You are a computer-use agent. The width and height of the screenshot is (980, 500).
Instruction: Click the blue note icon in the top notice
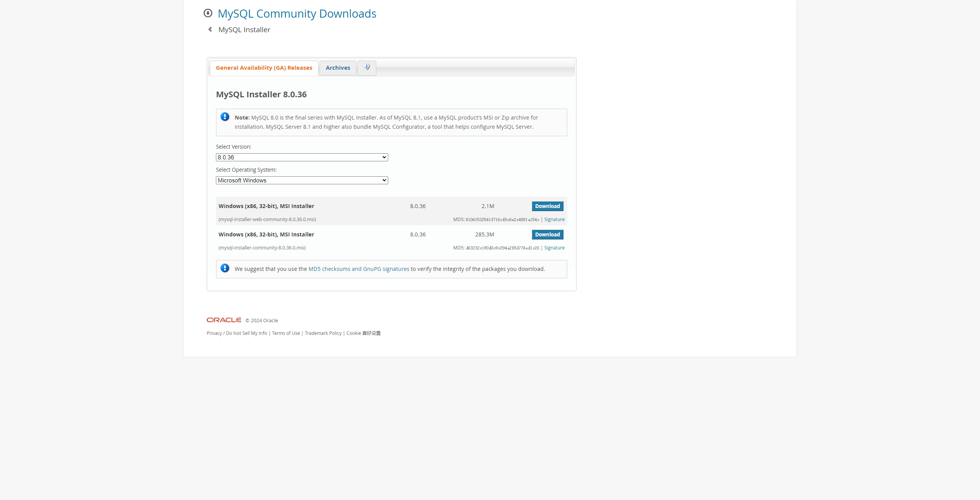(225, 117)
